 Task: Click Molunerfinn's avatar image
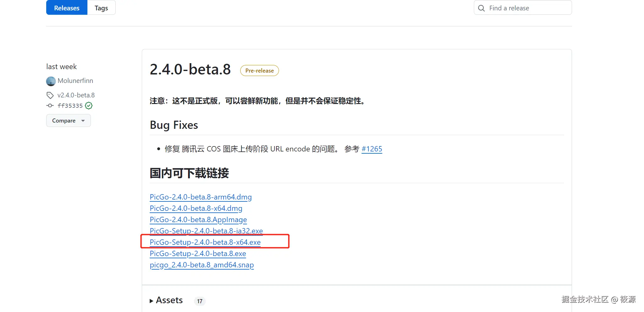click(x=51, y=81)
